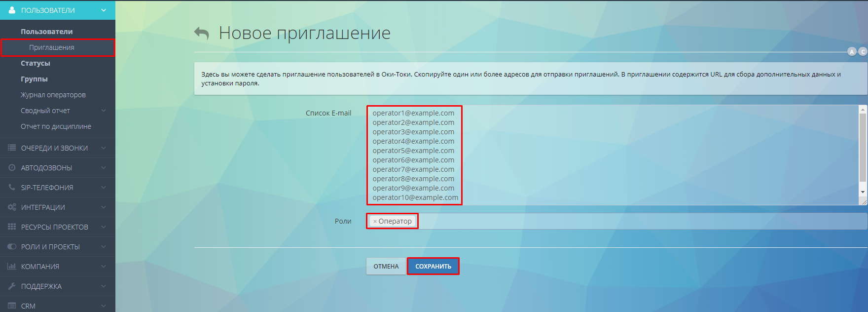
Task: Click operator8@example.com line
Action: [413, 179]
